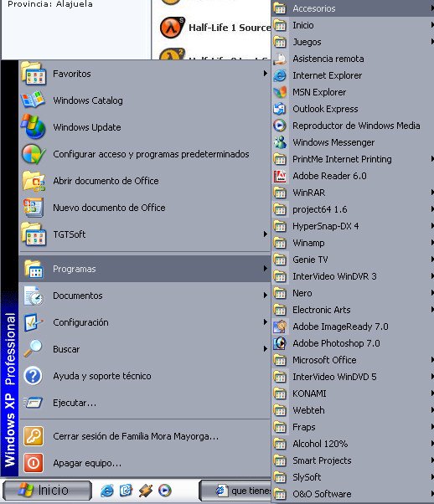Image resolution: width=434 pixels, height=504 pixels.
Task: Click the Windows Messenger icon
Action: [x=280, y=142]
